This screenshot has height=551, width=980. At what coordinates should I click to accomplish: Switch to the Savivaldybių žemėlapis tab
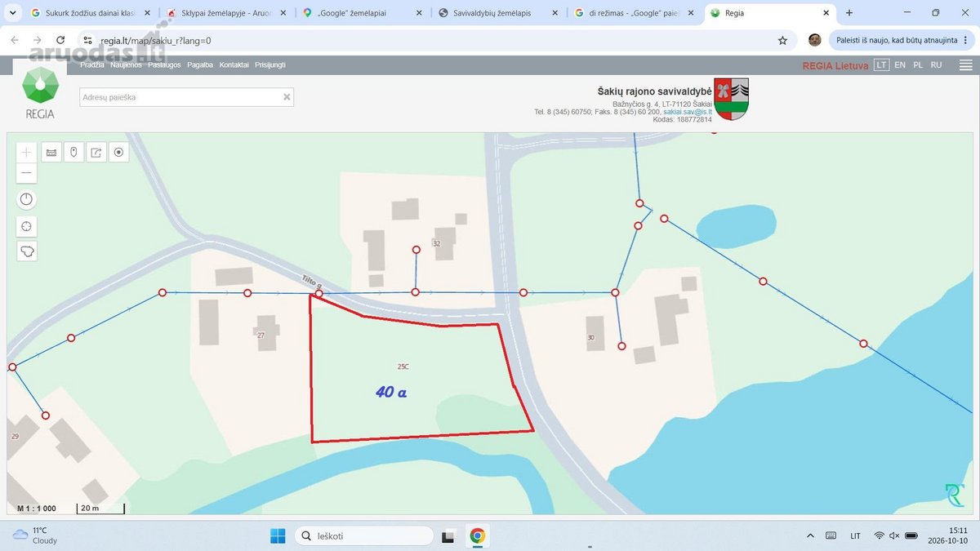coord(497,13)
